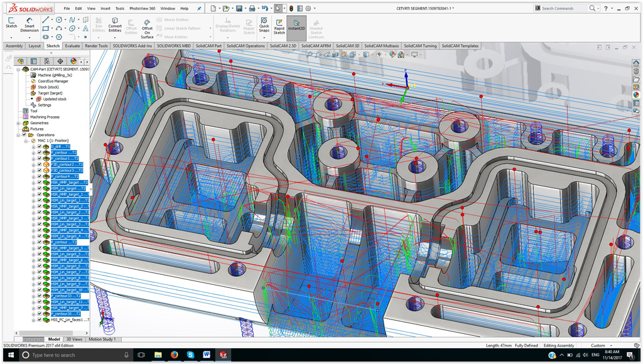This screenshot has width=643, height=364.
Task: Open the PropertyManager tab icon
Action: [x=34, y=61]
